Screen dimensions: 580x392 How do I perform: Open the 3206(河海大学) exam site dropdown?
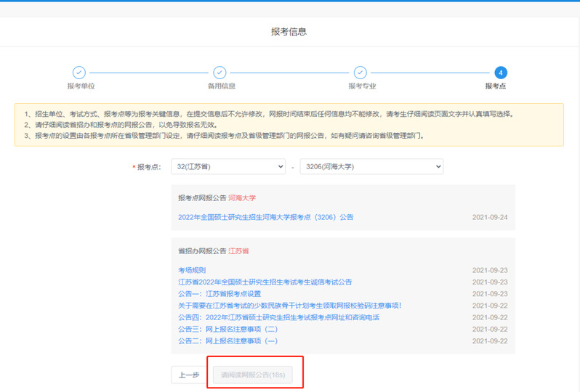pyautogui.click(x=371, y=167)
